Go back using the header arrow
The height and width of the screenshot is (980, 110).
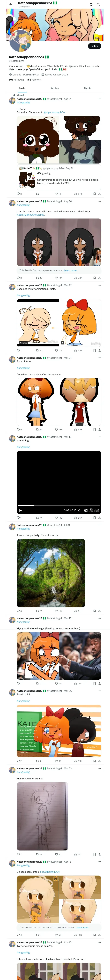point(11,5)
